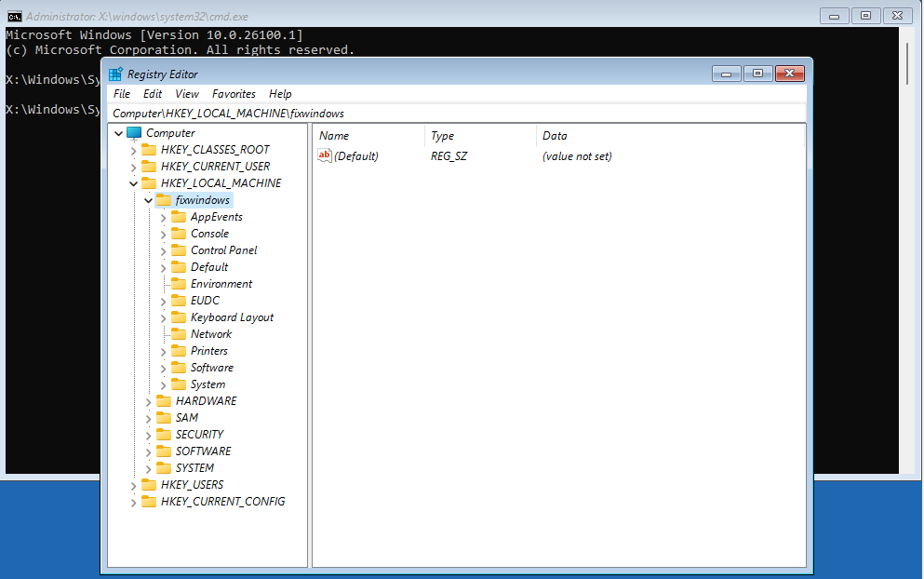Maximize the cmd.exe window
924x579 pixels.
[x=865, y=16]
